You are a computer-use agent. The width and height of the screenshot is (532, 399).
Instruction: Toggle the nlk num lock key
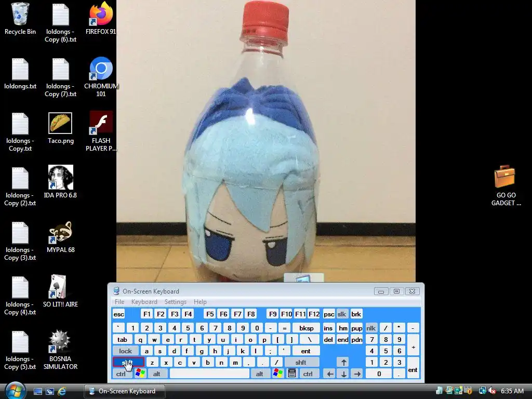(371, 328)
